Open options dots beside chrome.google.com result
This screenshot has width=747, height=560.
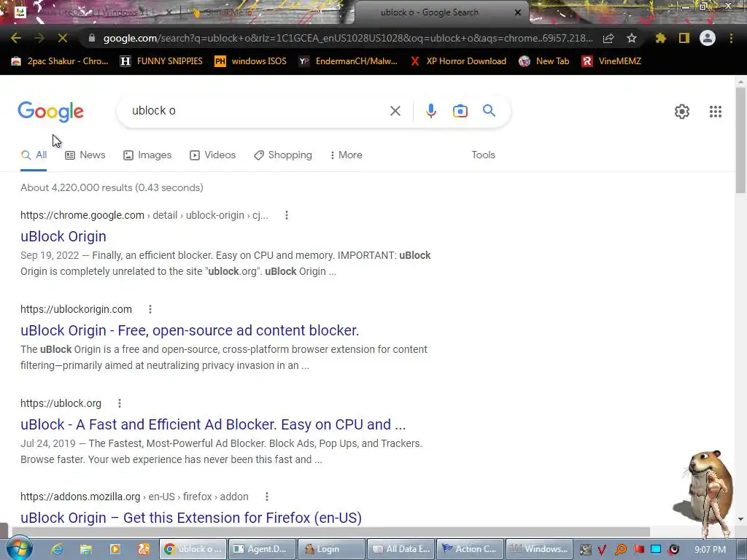286,215
